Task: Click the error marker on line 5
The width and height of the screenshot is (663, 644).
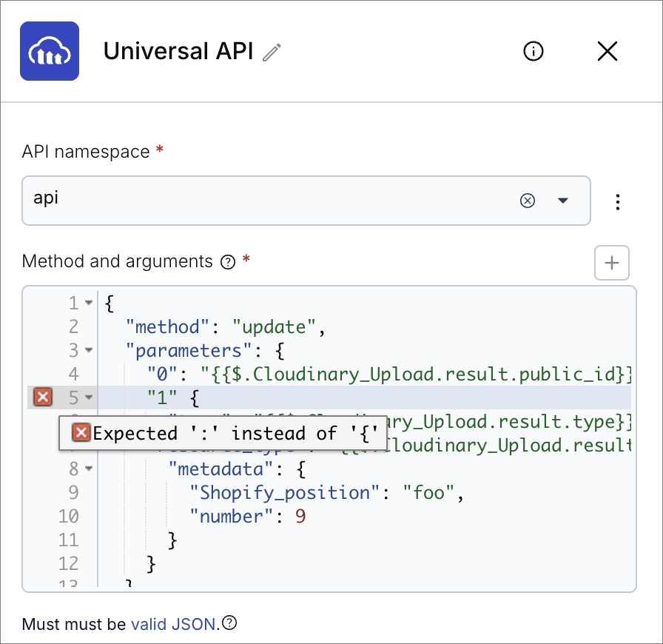Action: [x=43, y=398]
